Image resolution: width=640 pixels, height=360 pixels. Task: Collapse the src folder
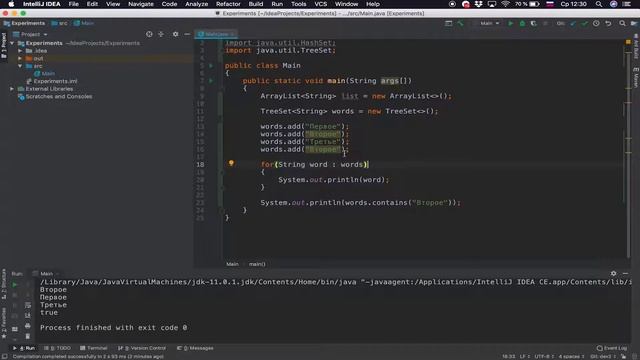20,66
